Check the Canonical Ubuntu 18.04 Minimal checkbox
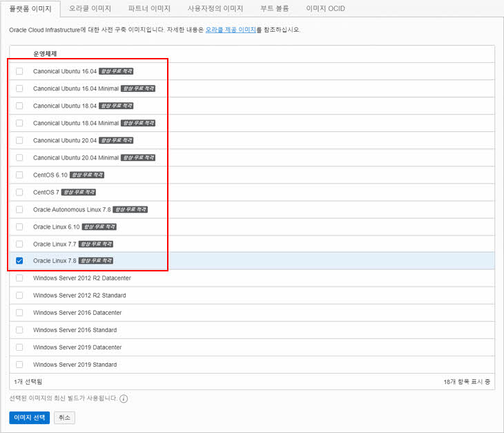504x433 pixels. [19, 123]
